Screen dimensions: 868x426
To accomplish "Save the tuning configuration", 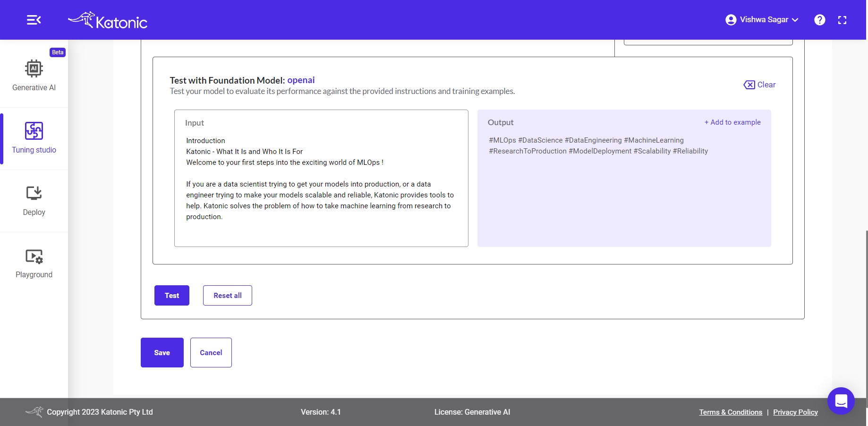I will [162, 352].
